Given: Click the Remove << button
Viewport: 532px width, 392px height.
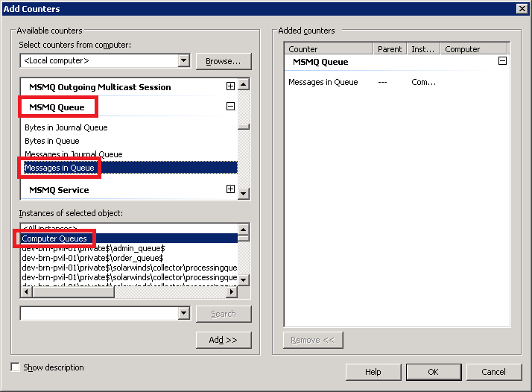Looking at the screenshot, I should [x=313, y=340].
